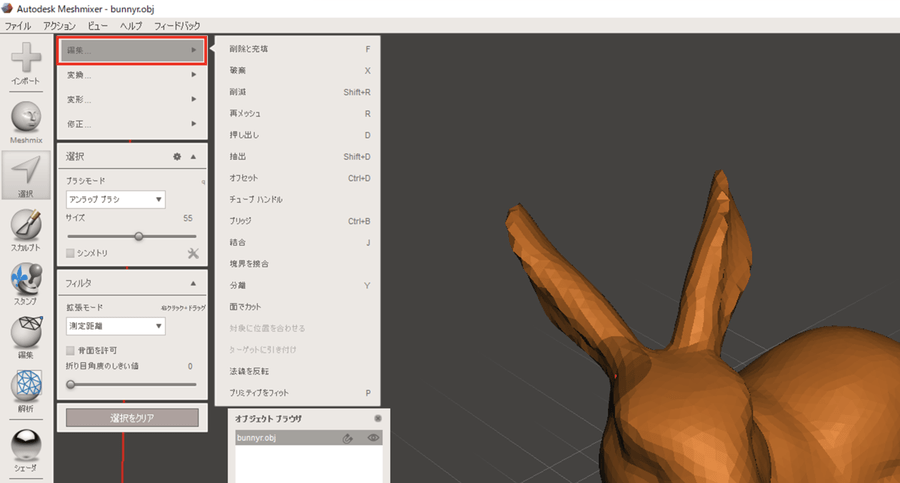Choose 削減 (Shift+R) from the submenu
This screenshot has height=483, width=900.
(297, 92)
